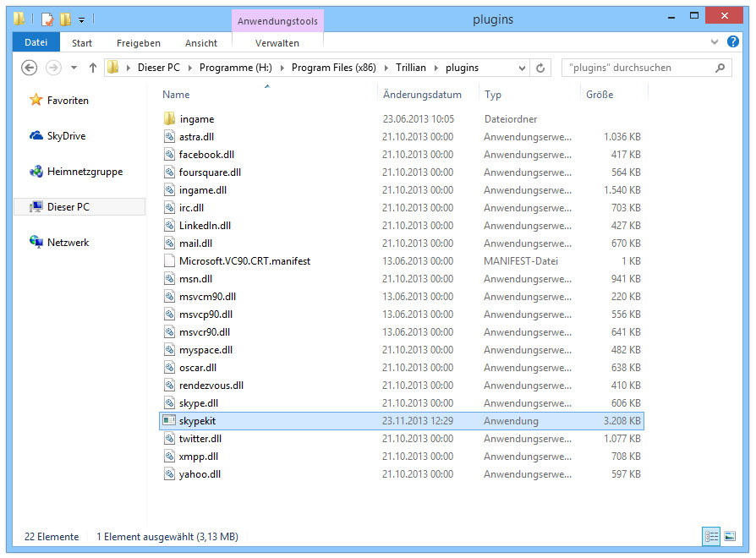The width and height of the screenshot is (756, 558).
Task: Select the xmpp.dll file name
Action: 199,457
